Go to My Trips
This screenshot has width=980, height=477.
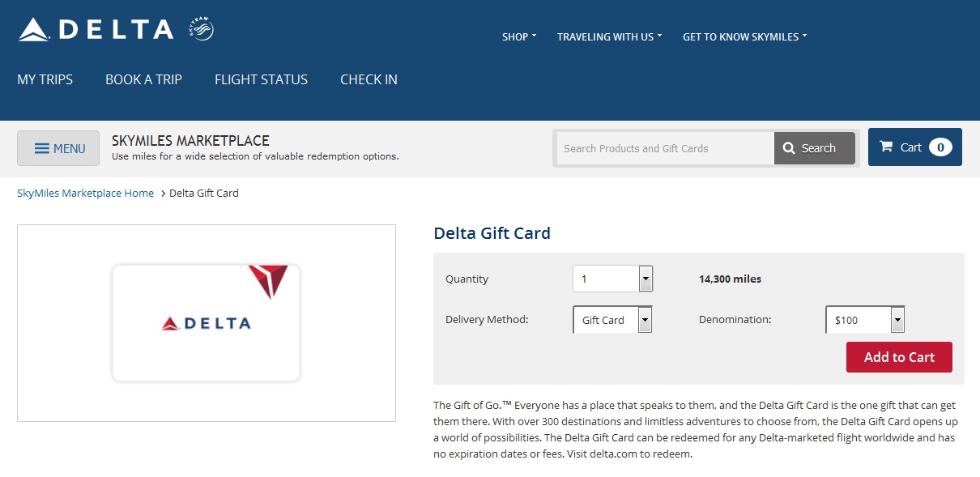tap(45, 79)
